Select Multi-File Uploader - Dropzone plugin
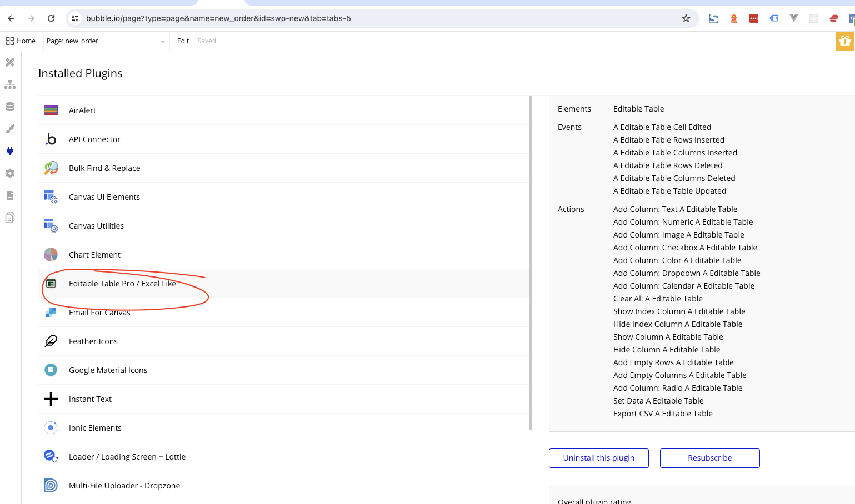 pos(283,486)
